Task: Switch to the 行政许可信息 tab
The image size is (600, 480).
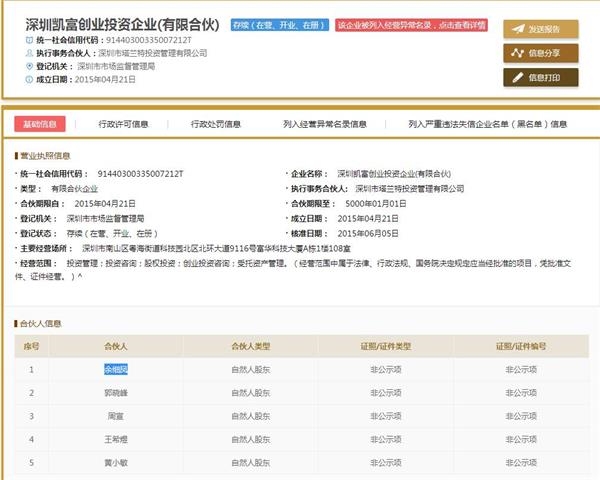Action: (x=123, y=124)
